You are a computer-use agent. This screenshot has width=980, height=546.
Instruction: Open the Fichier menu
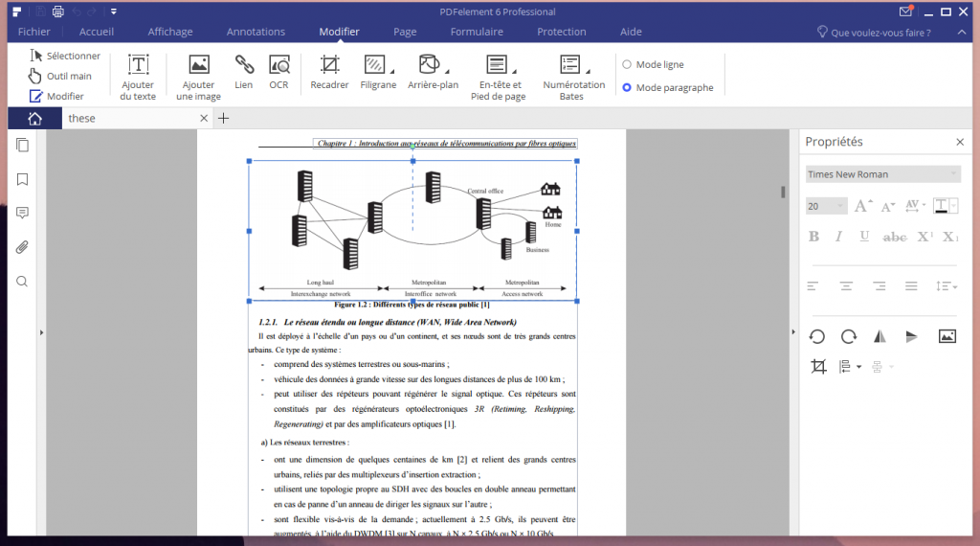(x=33, y=32)
